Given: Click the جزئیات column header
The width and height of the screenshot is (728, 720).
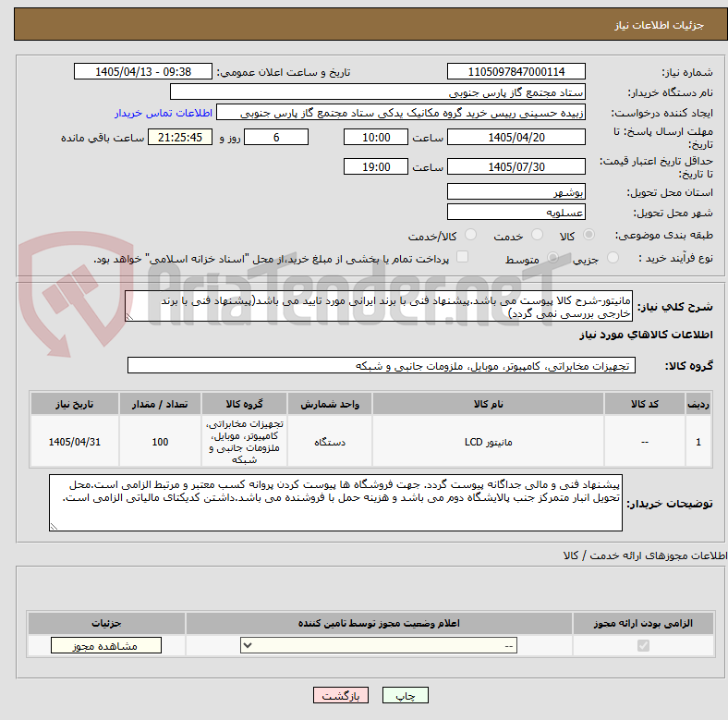Looking at the screenshot, I should (106, 623).
